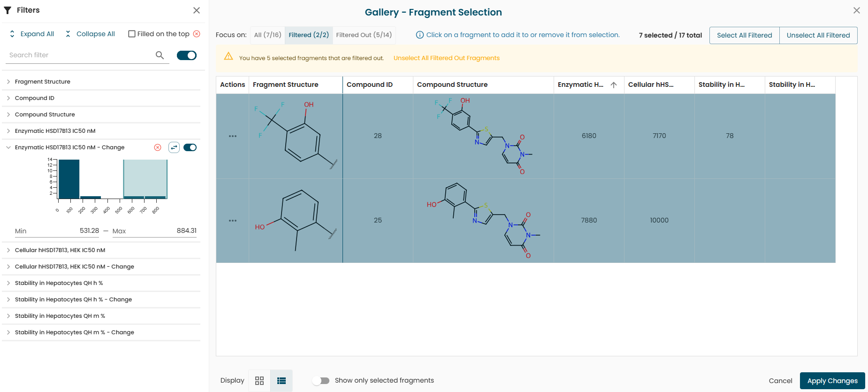This screenshot has height=392, width=868.
Task: Click Unselect All Filtered Out Fragments link
Action: coord(446,58)
